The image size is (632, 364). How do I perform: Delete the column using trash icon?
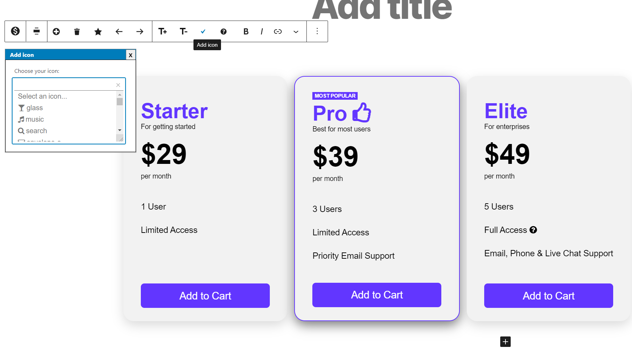click(77, 31)
